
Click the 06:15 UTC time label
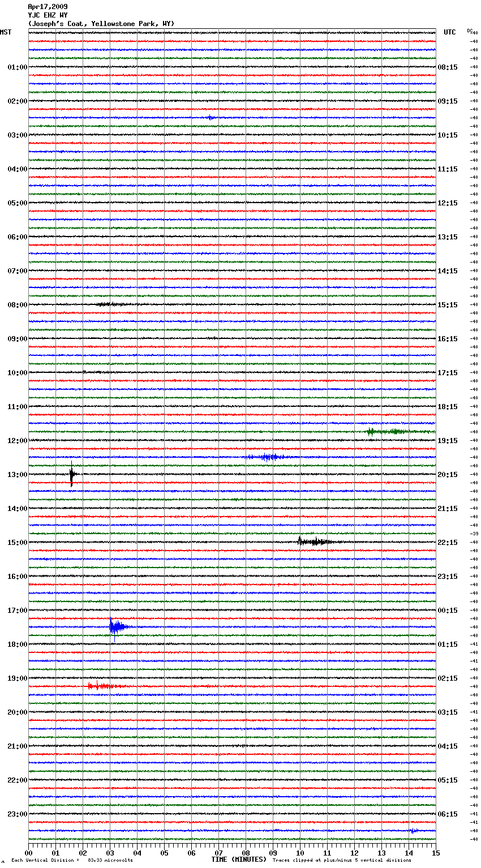click(448, 814)
